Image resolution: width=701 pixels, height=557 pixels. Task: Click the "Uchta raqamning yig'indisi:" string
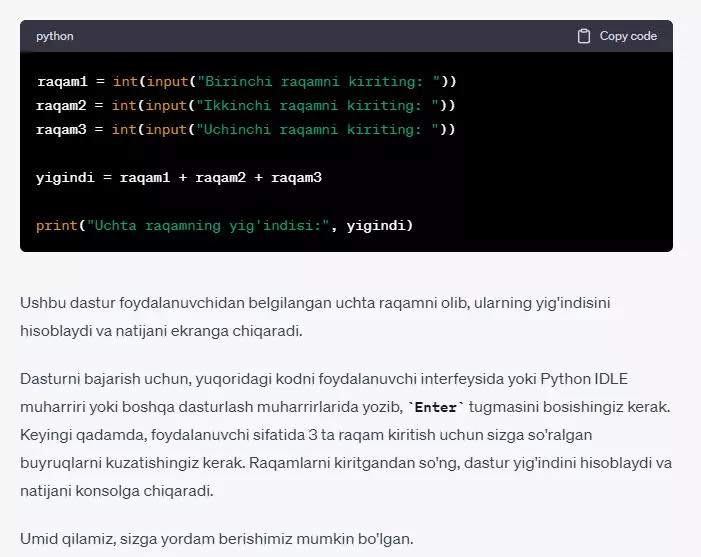coord(208,226)
